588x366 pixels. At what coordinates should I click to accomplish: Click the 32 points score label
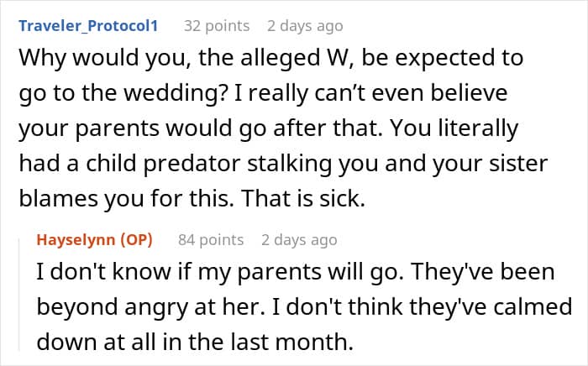[217, 26]
